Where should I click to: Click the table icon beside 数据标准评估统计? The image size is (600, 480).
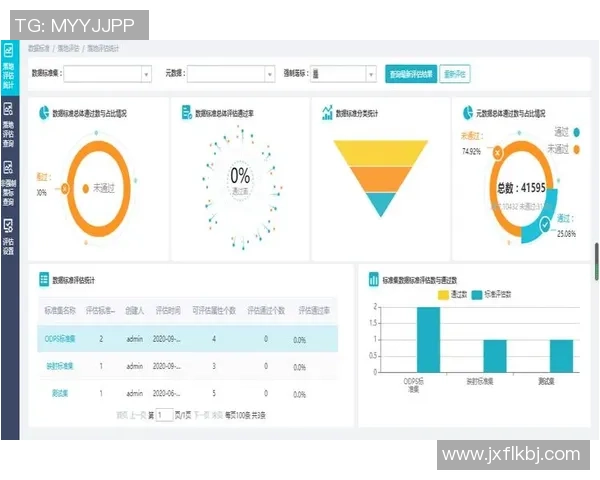point(44,280)
